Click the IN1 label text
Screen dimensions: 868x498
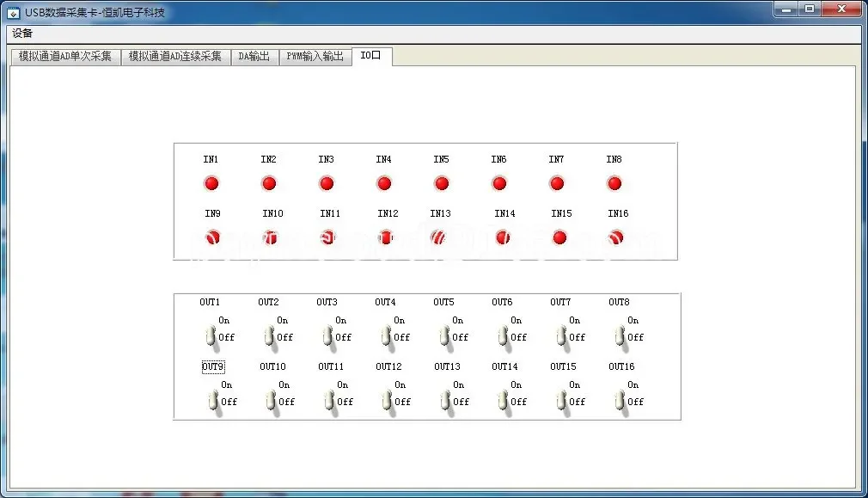(211, 159)
